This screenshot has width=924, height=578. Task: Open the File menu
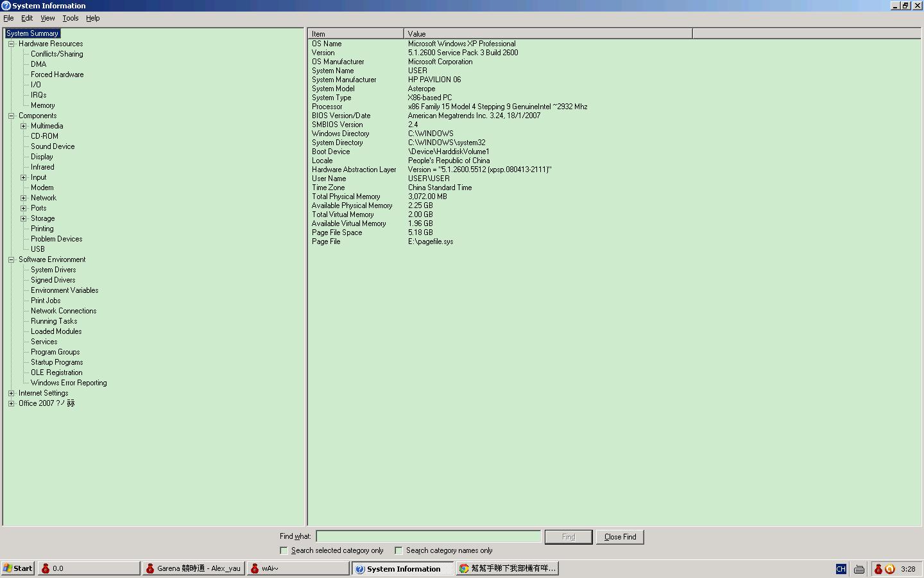point(8,18)
